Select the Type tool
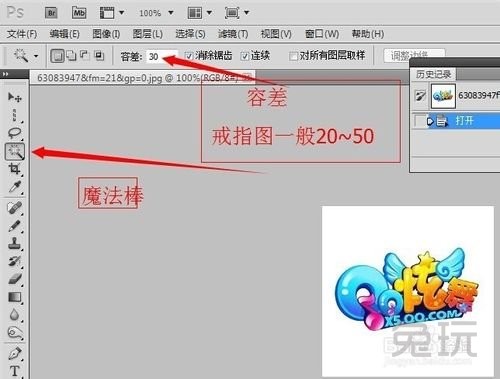500x379 pixels. pyautogui.click(x=14, y=371)
